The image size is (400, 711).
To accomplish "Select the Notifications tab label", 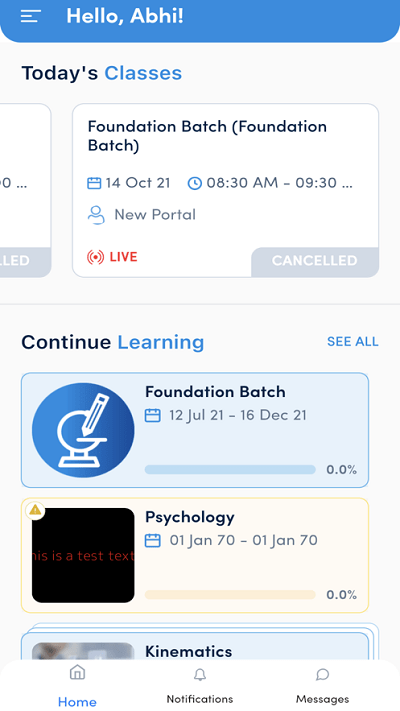I will click(200, 698).
